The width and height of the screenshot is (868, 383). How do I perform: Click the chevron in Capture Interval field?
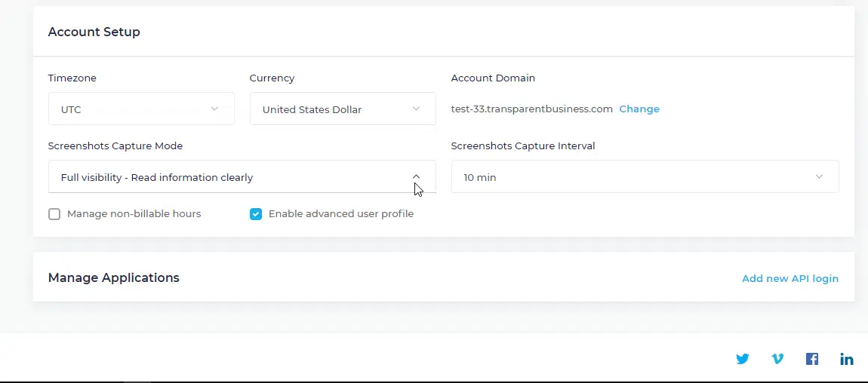[820, 177]
